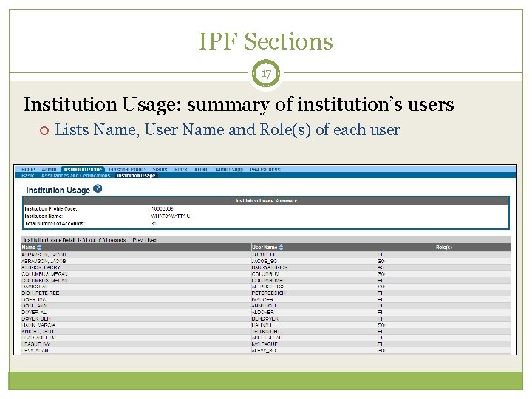Click the Institution Usage Summary header bar
This screenshot has height=399, width=532.
coord(266,201)
